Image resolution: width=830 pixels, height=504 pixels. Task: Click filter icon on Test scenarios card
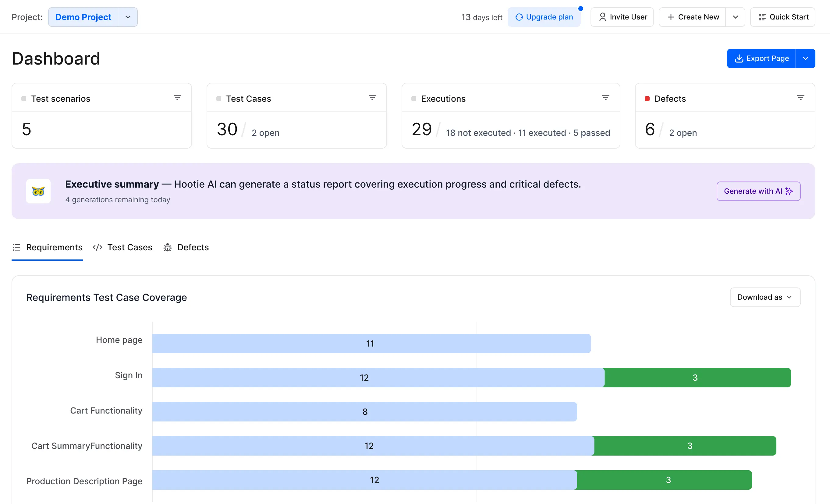point(177,98)
